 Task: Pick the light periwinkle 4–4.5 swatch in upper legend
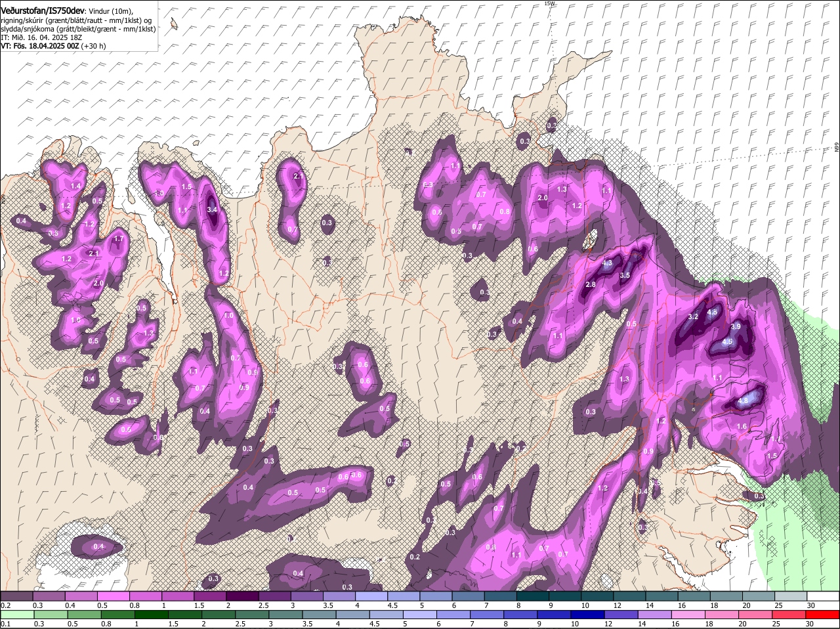click(371, 596)
